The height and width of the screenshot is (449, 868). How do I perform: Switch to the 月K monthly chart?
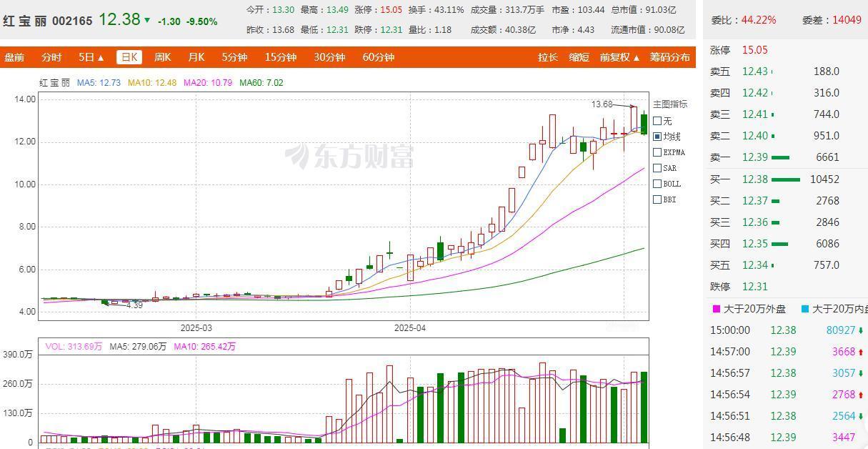[196, 57]
